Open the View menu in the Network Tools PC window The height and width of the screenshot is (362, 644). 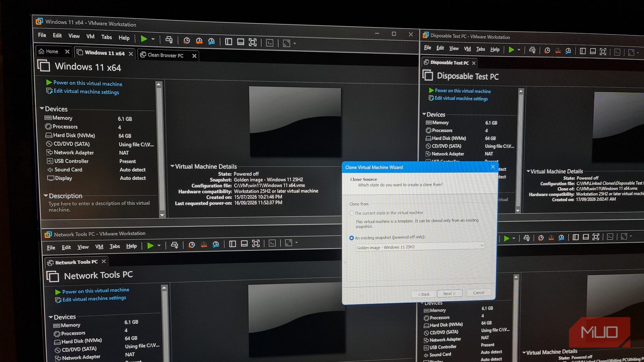83,247
